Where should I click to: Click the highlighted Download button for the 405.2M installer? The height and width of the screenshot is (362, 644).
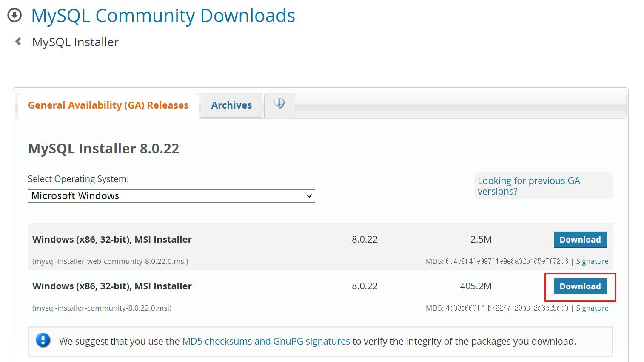point(580,286)
